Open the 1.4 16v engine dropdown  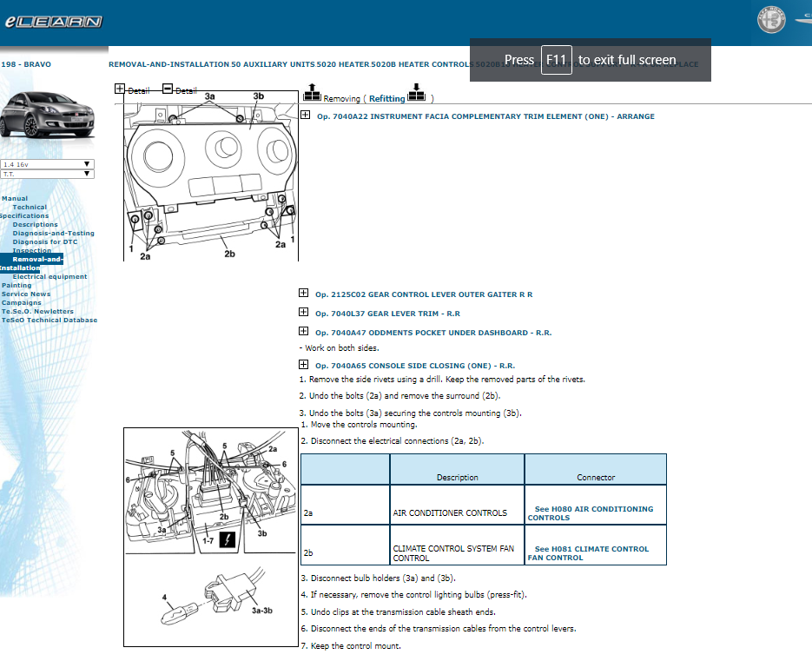pyautogui.click(x=47, y=164)
